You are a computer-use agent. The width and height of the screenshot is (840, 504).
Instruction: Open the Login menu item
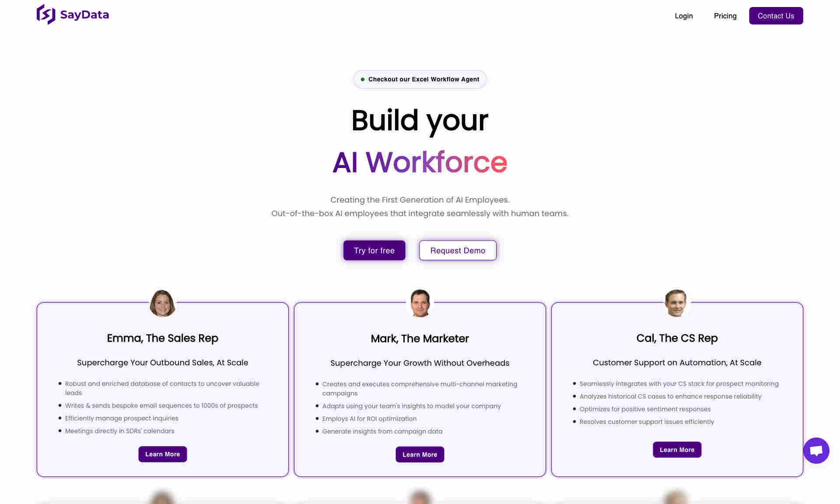coord(683,16)
